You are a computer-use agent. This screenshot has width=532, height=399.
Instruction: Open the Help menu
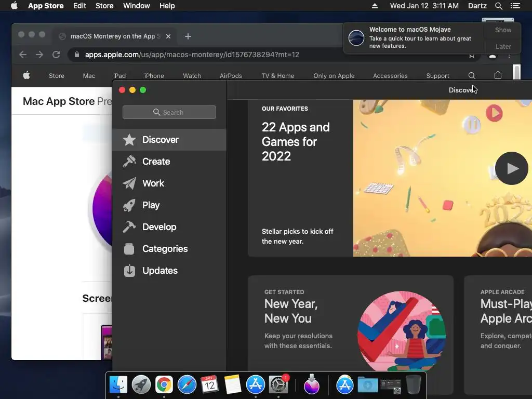pos(167,6)
